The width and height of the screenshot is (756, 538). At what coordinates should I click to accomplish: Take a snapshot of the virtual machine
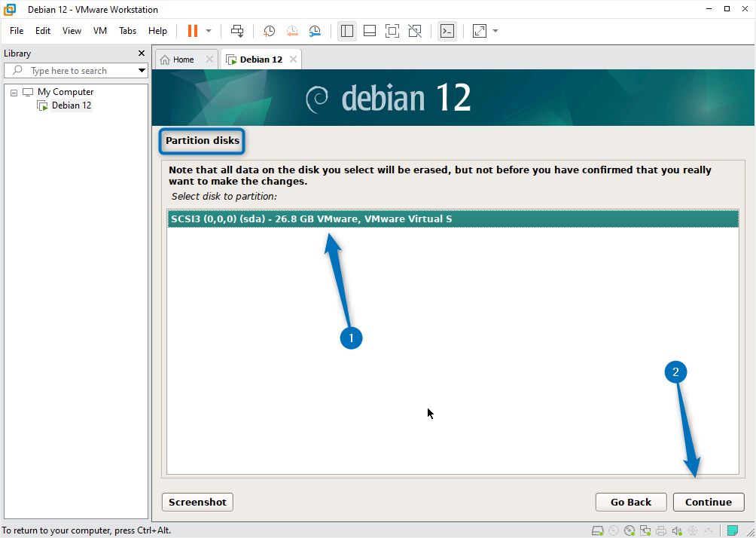[269, 31]
